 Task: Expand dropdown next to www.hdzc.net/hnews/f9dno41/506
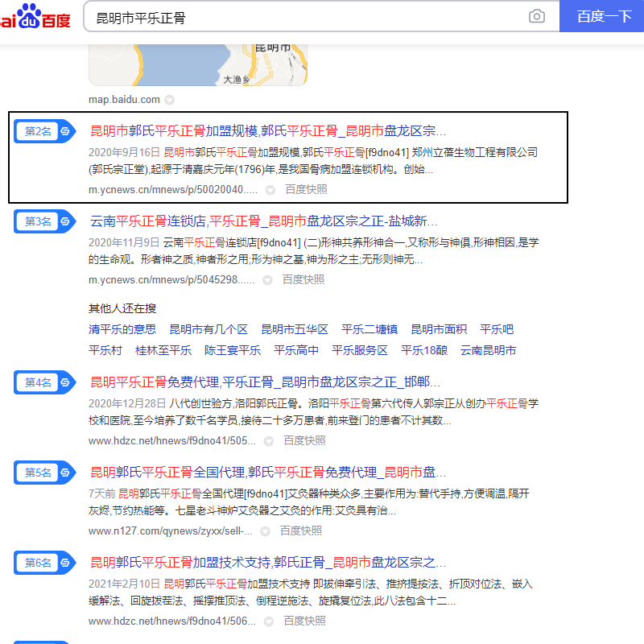click(x=269, y=621)
